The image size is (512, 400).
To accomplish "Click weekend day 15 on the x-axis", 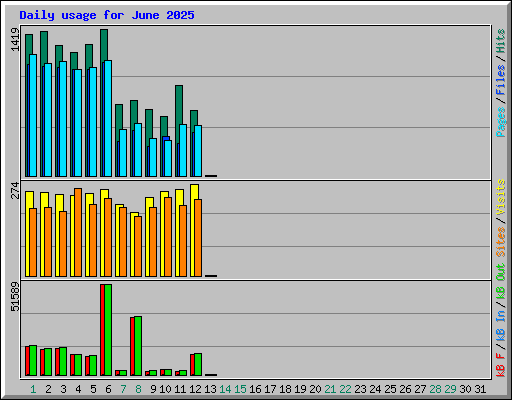I will pos(240,389).
